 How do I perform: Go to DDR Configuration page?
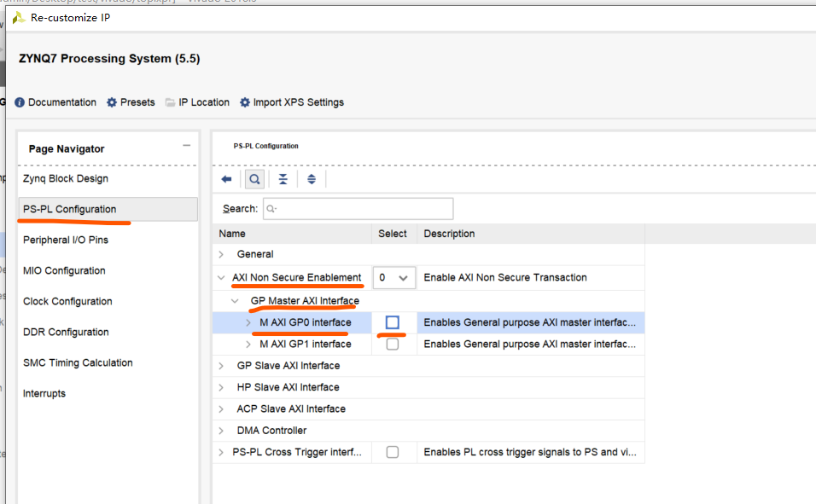click(66, 333)
